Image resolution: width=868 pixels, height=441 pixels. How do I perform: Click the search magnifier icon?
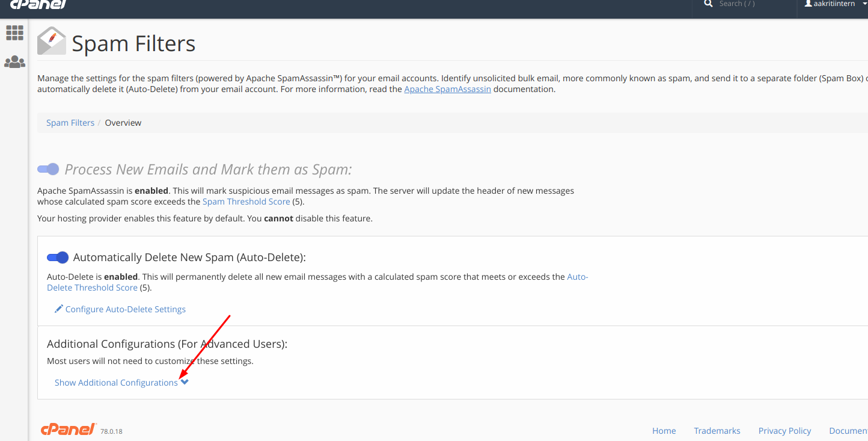[x=708, y=4]
